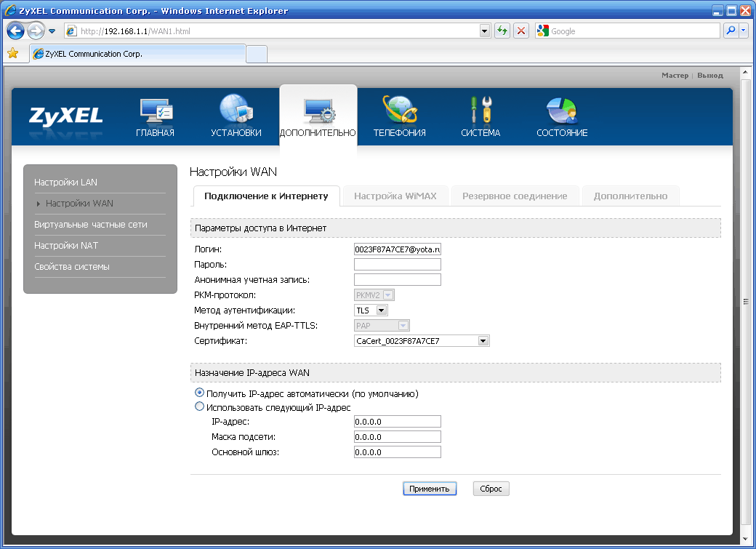
Task: Click the Мастер link
Action: (675, 75)
